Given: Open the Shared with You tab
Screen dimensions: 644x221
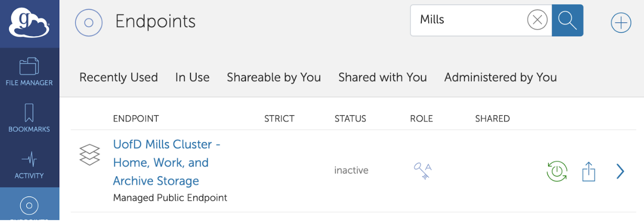Looking at the screenshot, I should coord(382,77).
